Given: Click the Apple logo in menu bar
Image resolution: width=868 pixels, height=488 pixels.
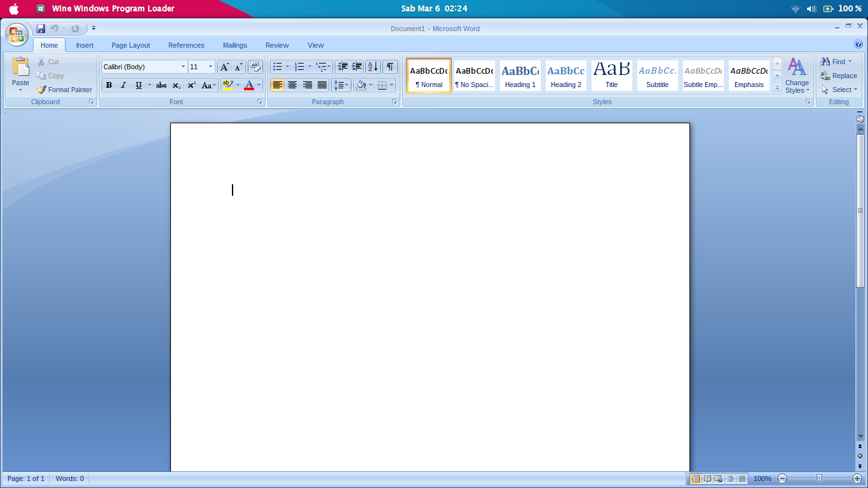Looking at the screenshot, I should coord(13,9).
